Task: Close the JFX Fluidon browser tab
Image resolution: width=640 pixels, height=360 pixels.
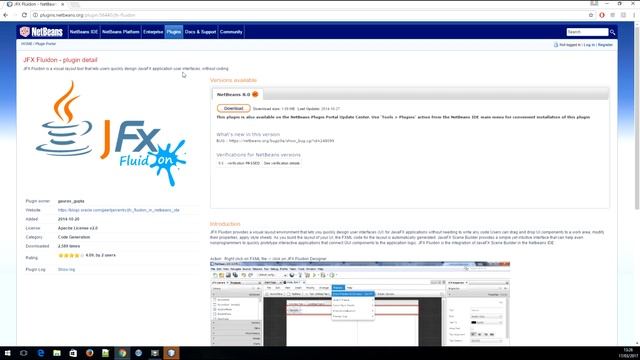Action: click(62, 4)
